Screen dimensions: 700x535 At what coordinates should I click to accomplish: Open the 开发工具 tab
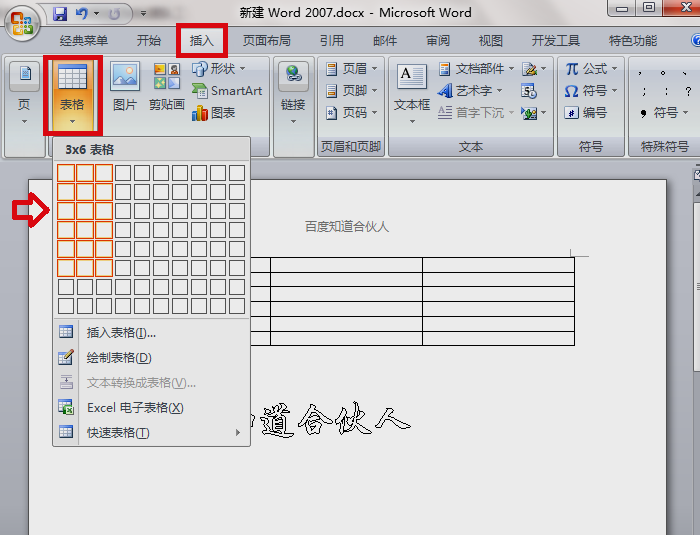pos(555,41)
